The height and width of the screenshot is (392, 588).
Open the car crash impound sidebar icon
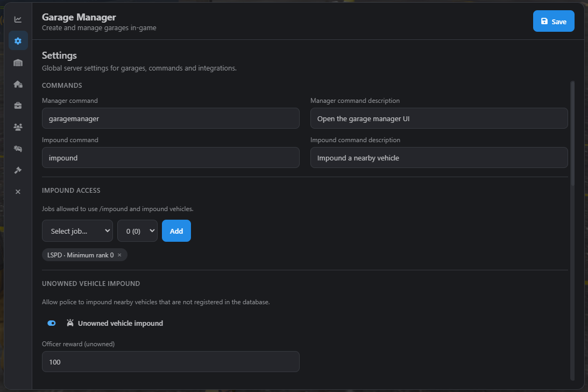pyautogui.click(x=18, y=149)
